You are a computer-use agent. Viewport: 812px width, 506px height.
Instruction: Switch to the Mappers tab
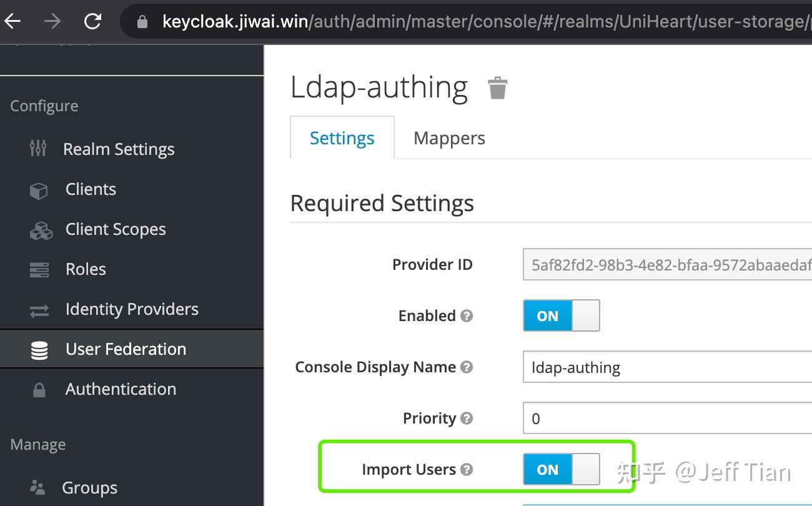click(448, 137)
